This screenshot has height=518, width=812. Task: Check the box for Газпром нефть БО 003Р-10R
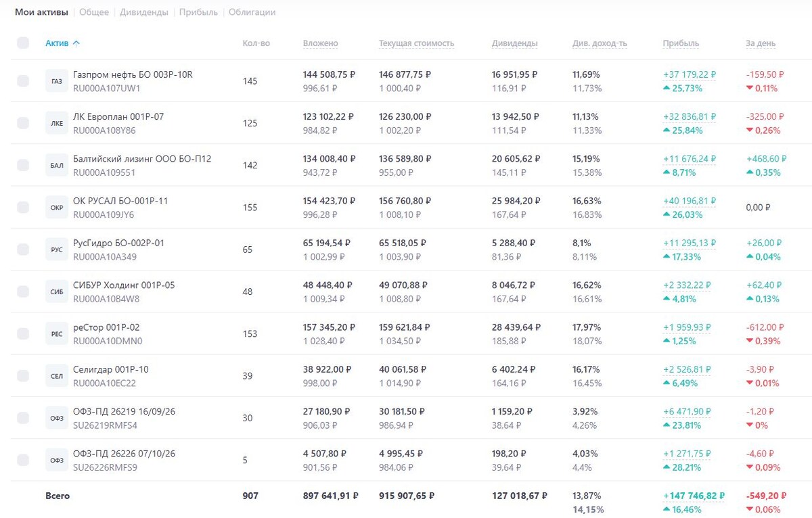tap(23, 81)
